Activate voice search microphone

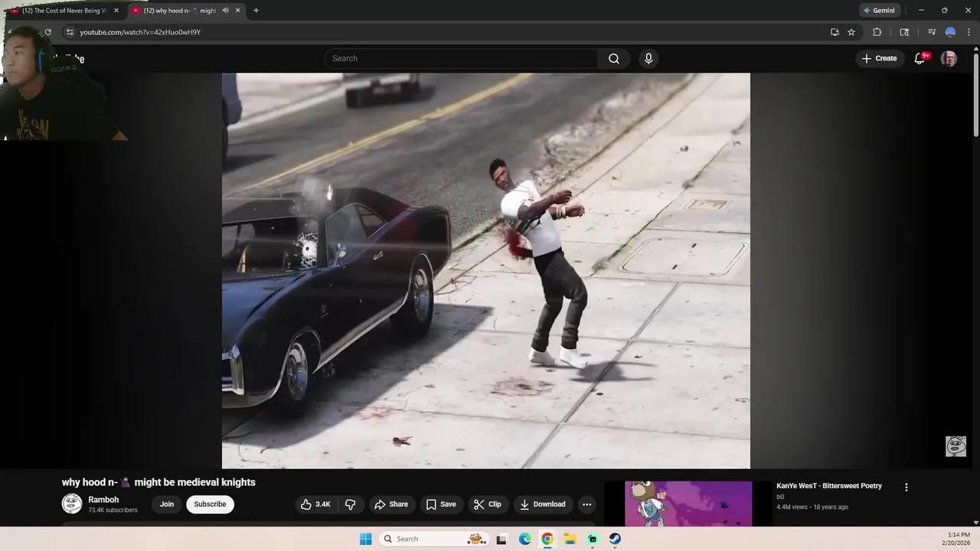click(x=648, y=59)
